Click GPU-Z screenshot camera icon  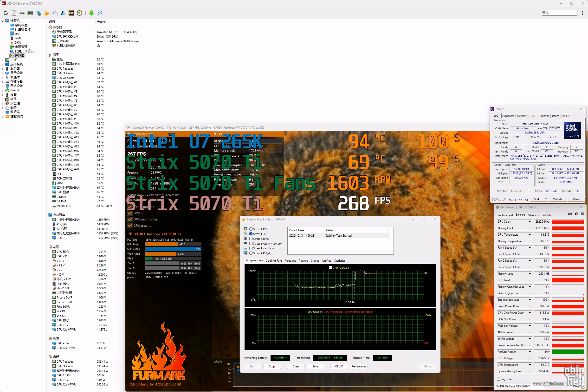pyautogui.click(x=570, y=214)
